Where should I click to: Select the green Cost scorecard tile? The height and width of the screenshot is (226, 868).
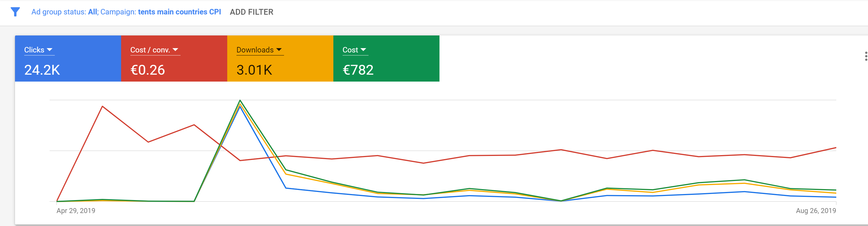tap(386, 58)
